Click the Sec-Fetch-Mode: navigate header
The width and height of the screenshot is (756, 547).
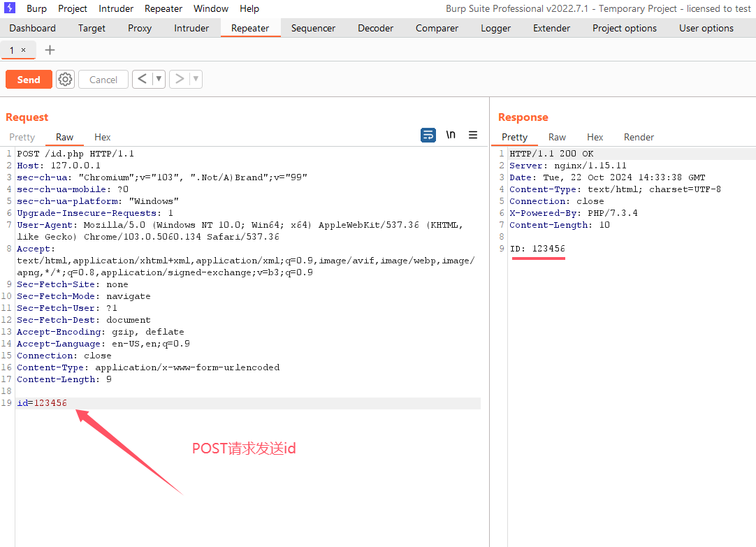point(83,296)
